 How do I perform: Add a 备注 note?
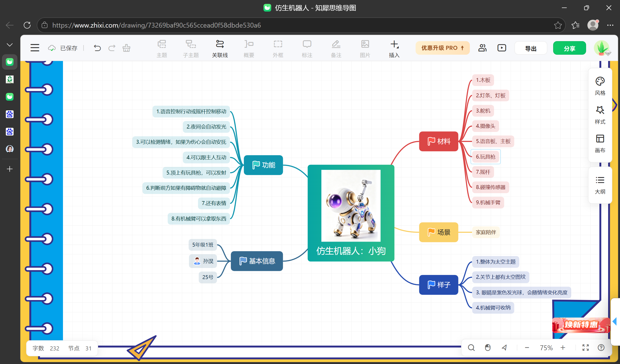[x=336, y=49]
